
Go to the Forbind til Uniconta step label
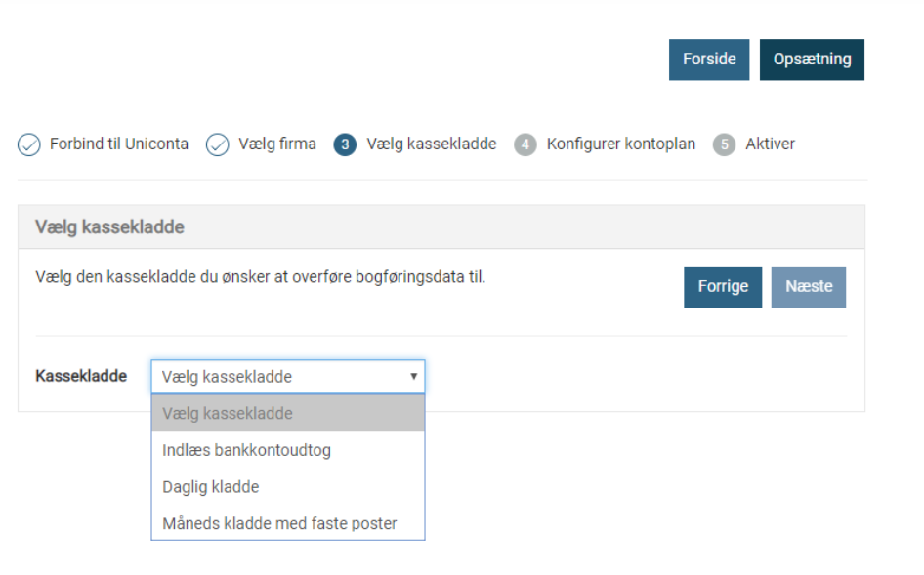pyautogui.click(x=118, y=144)
